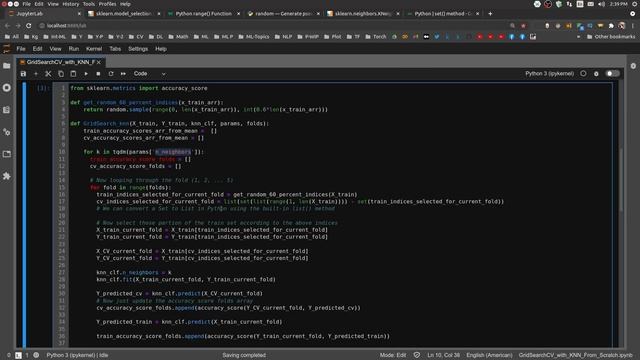Restart the kernel with the circular arrow icon

[x=111, y=74]
